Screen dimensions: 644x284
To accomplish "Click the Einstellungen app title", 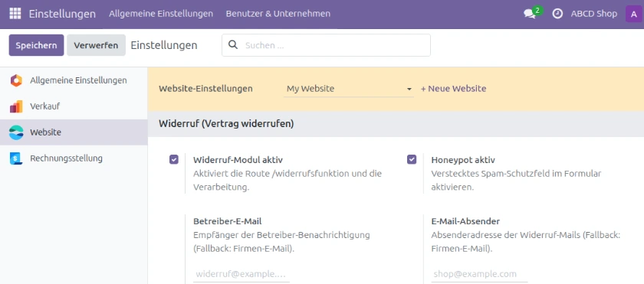I will (x=62, y=14).
